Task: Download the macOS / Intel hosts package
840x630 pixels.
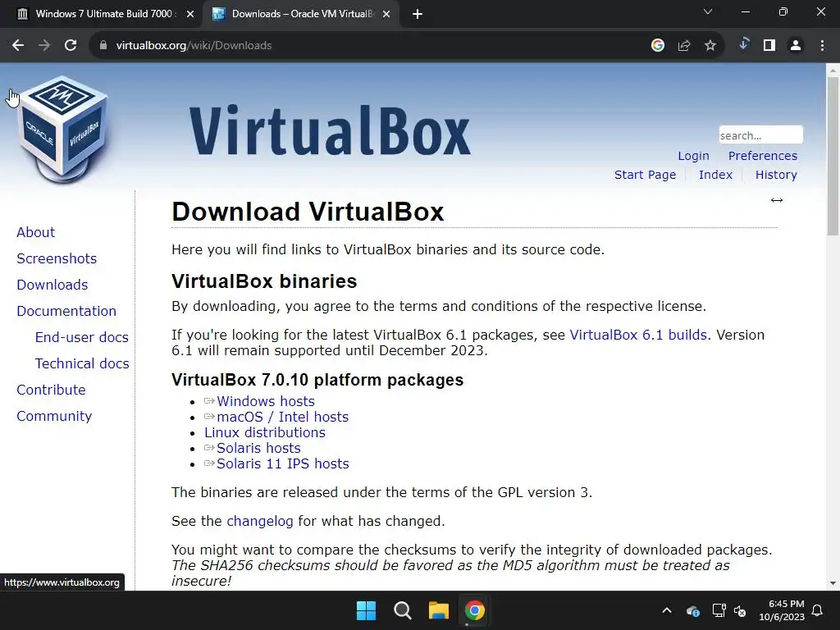Action: click(282, 417)
